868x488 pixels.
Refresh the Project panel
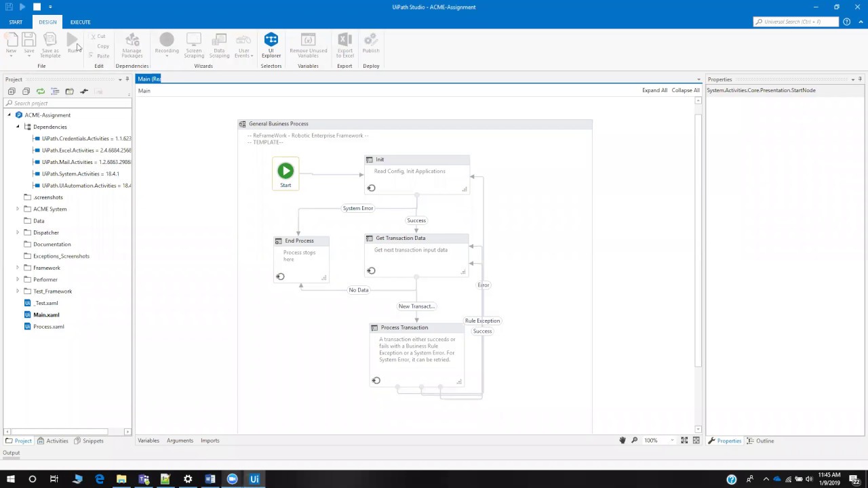41,91
